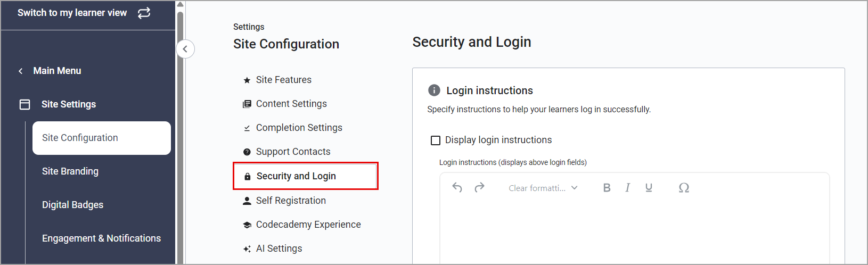The image size is (868, 265).
Task: Go back to Main Menu
Action: click(57, 71)
